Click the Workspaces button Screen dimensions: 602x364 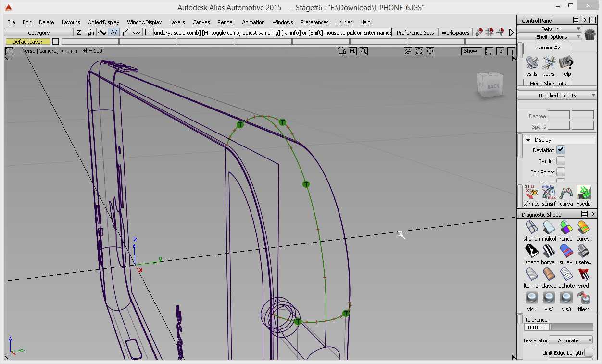(x=455, y=33)
